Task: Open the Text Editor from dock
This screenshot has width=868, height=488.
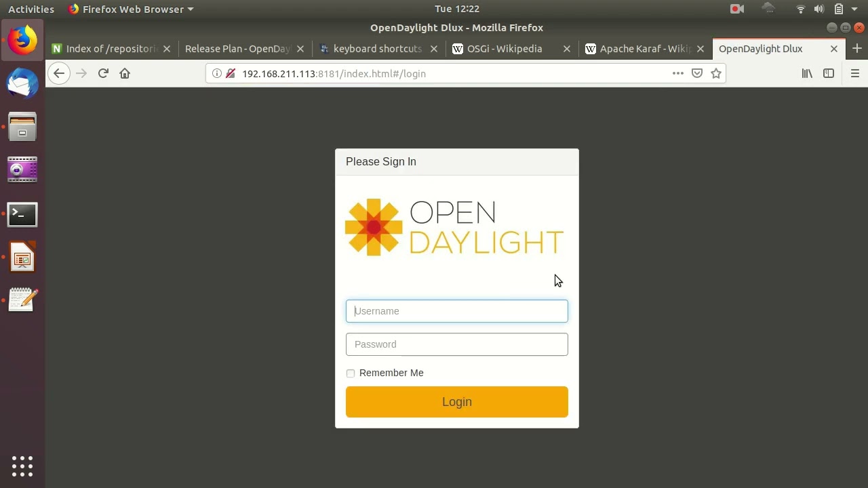Action: click(22, 300)
